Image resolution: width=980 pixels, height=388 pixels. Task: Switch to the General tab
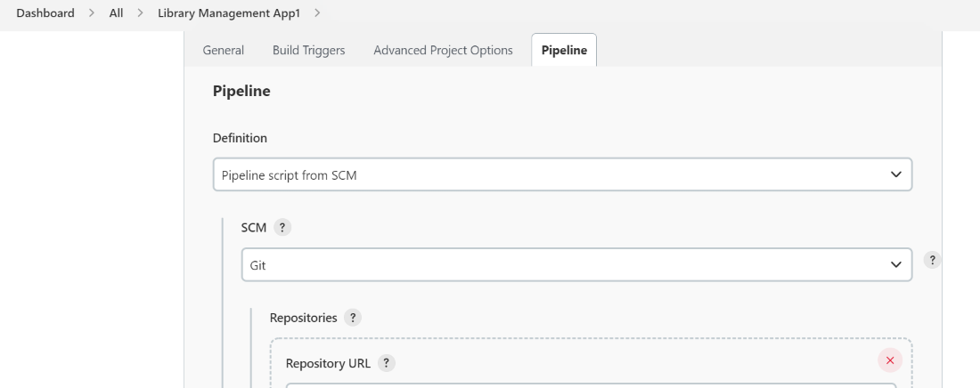(x=224, y=51)
